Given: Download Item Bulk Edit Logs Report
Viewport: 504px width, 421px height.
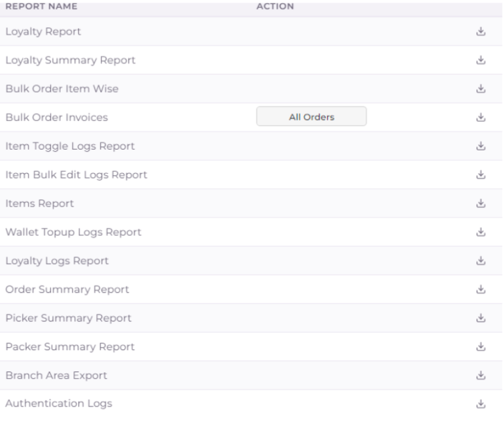Looking at the screenshot, I should pyautogui.click(x=479, y=174).
